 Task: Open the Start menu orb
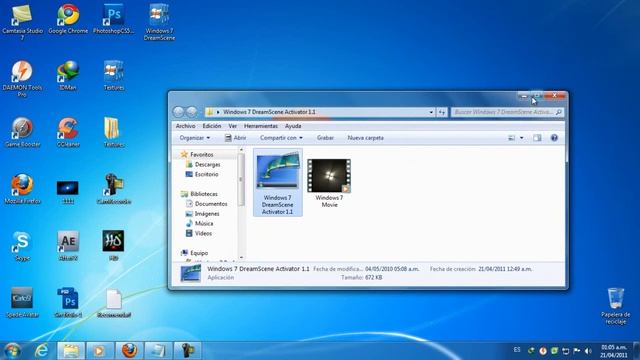pos(12,350)
